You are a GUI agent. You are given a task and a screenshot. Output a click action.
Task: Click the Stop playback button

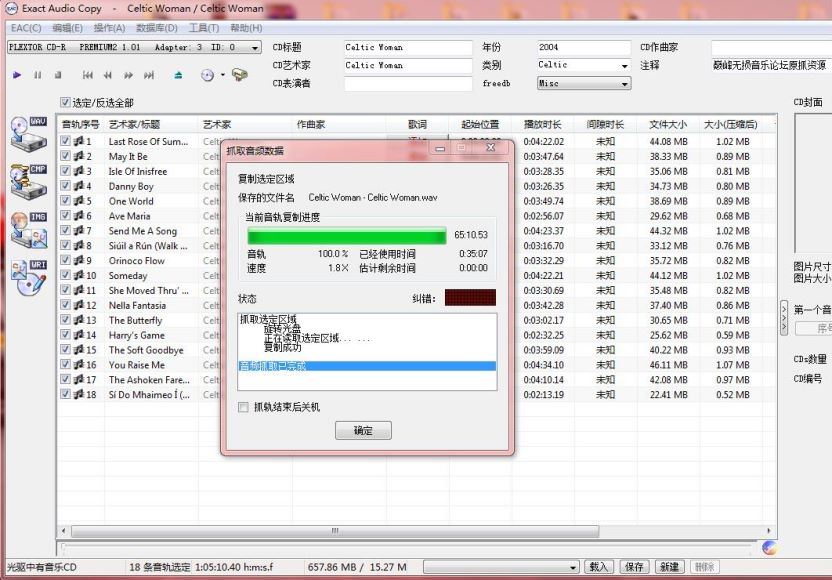pyautogui.click(x=58, y=75)
